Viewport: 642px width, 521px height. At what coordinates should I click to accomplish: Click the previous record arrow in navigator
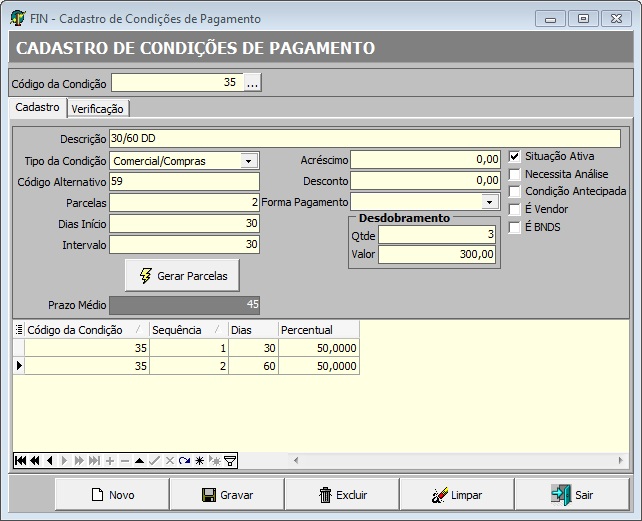[x=50, y=460]
